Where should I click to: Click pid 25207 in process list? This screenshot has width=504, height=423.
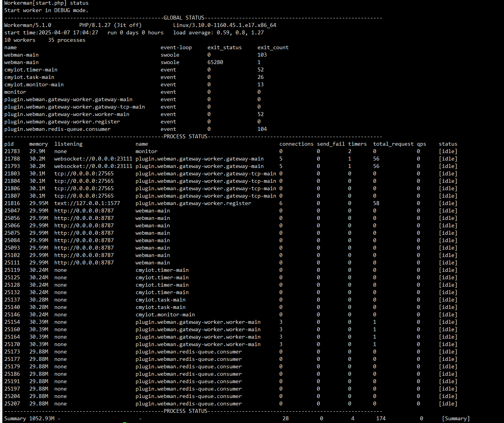pos(12,403)
